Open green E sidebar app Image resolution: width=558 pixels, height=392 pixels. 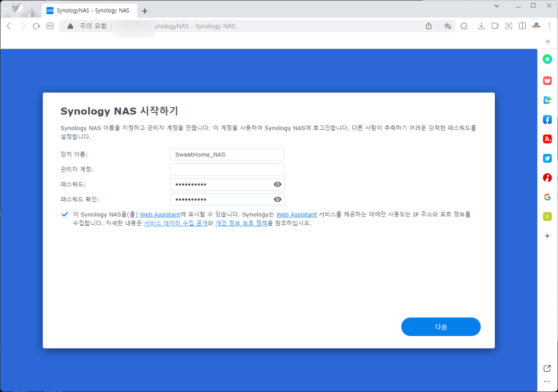coord(547,216)
